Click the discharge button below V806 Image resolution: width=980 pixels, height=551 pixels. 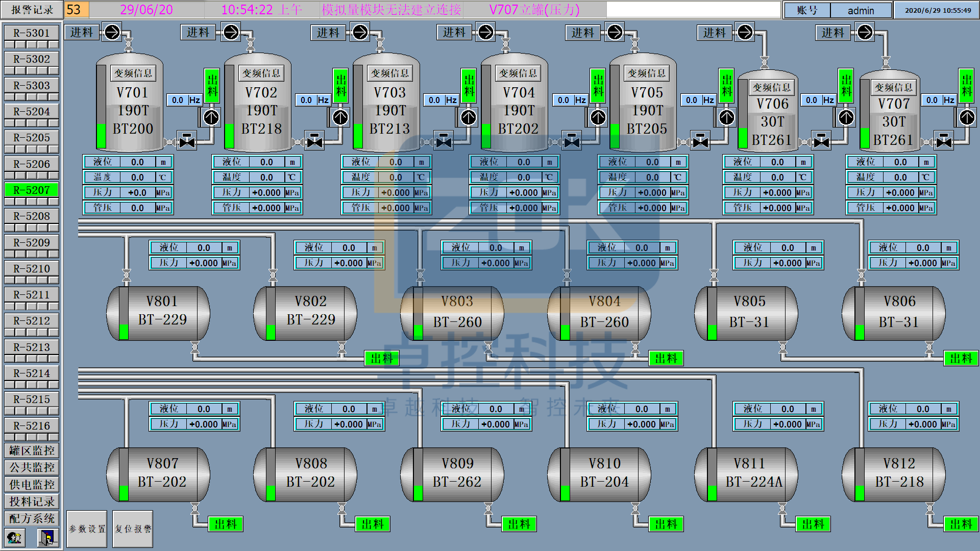pos(961,359)
